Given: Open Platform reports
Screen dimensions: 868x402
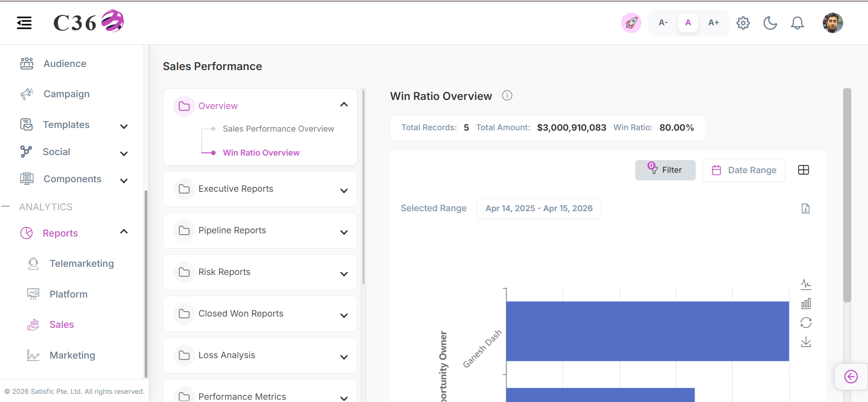Looking at the screenshot, I should pos(68,294).
